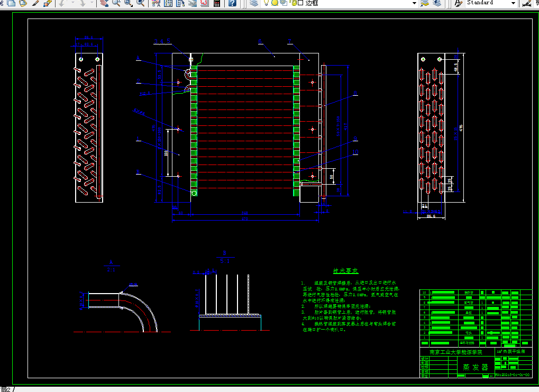Open the Properties palette

[x=156, y=3]
